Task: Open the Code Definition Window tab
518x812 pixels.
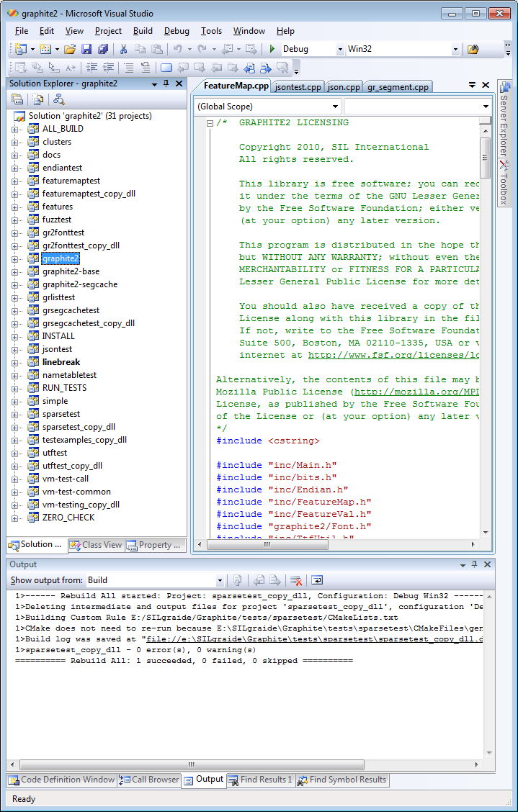Action: (61, 780)
